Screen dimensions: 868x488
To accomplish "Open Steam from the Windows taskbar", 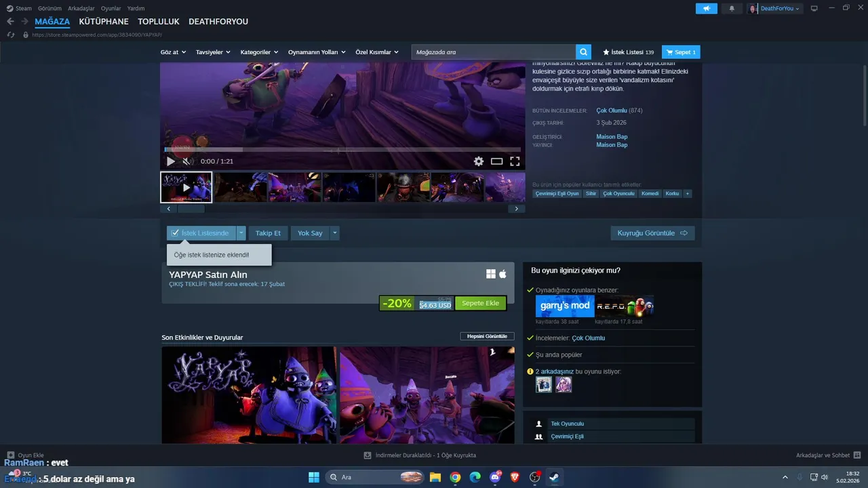I will [554, 477].
